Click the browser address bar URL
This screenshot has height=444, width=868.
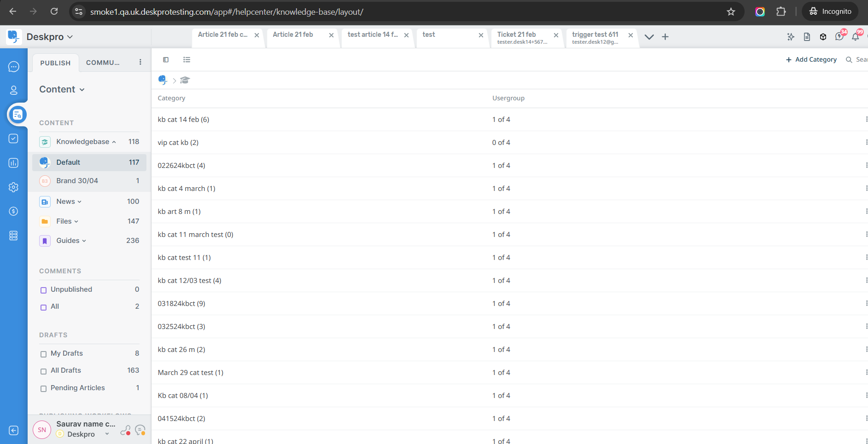226,12
